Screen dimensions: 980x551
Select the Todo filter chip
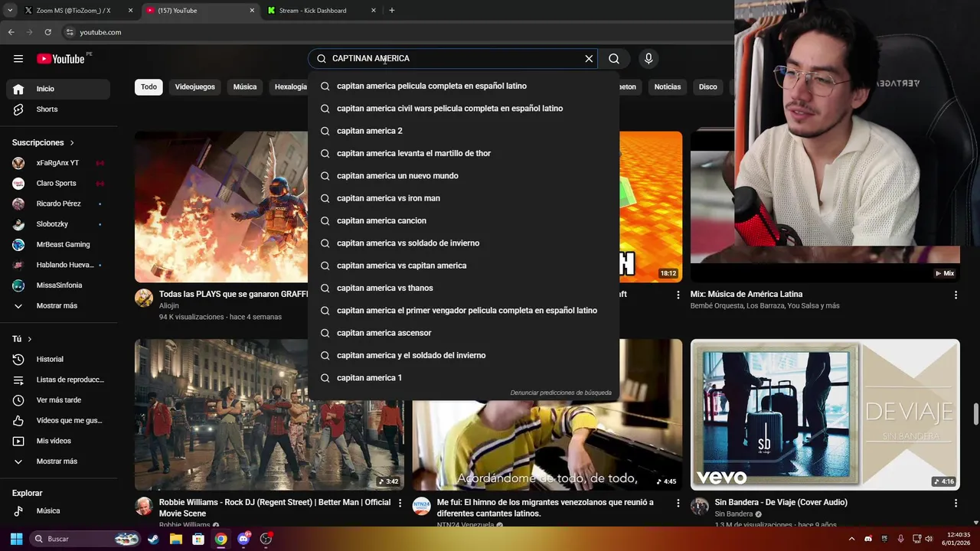click(x=149, y=86)
